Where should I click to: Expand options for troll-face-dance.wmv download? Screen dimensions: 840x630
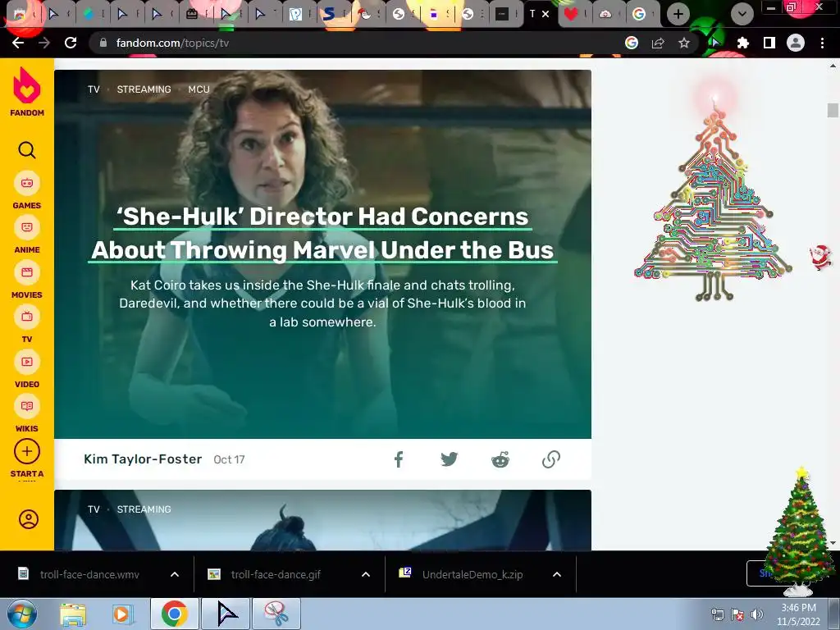pos(175,574)
